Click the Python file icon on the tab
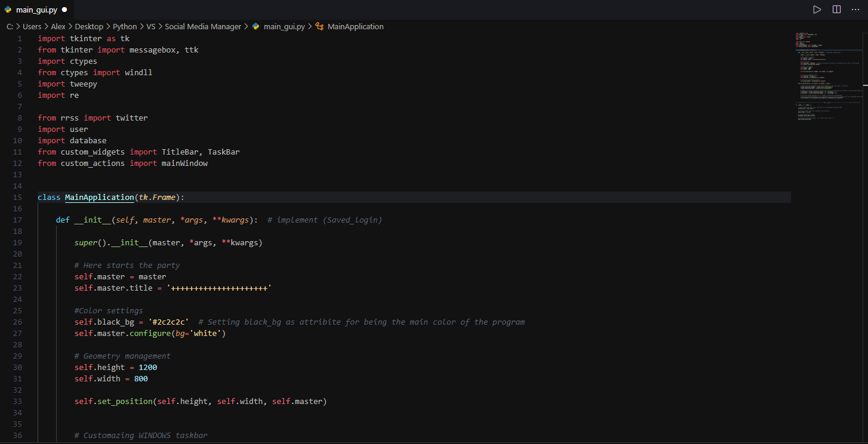868x444 pixels. tap(8, 10)
